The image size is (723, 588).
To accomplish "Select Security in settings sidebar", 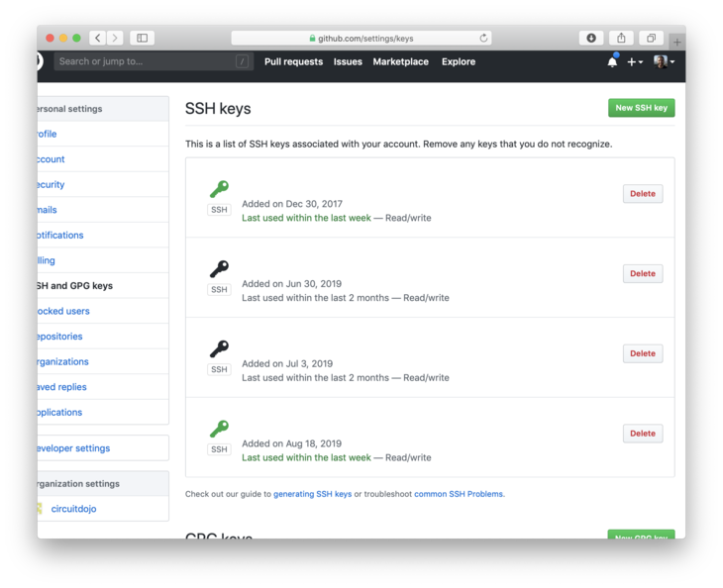I will coord(103,185).
